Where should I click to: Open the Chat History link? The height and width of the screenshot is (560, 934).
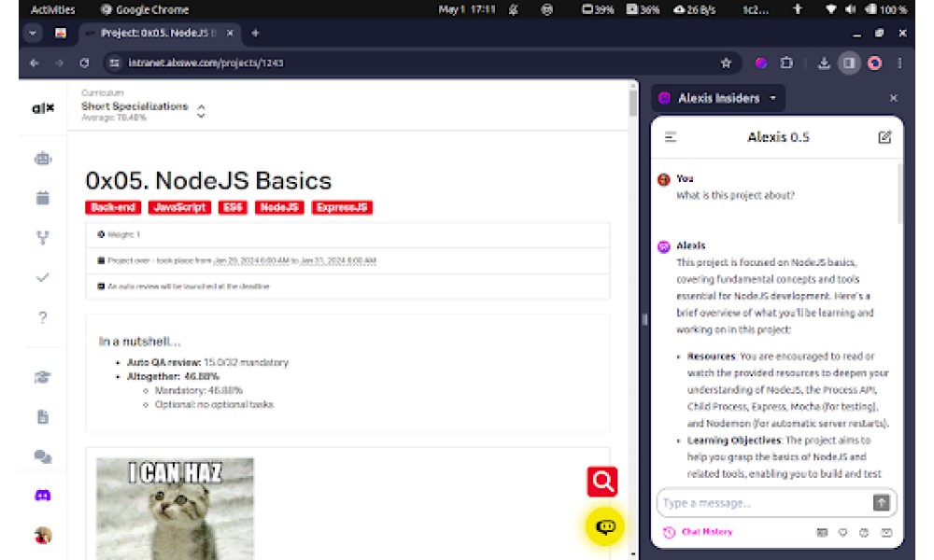coord(698,532)
